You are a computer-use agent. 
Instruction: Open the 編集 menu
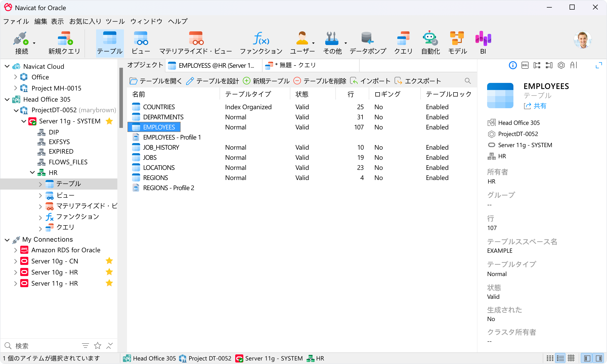click(x=41, y=21)
